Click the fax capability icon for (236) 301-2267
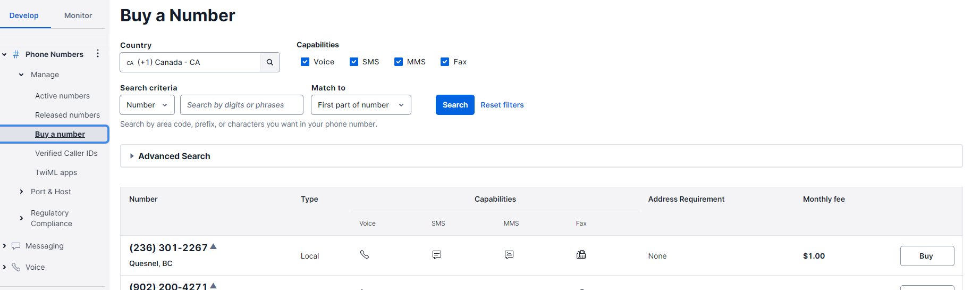980x290 pixels. pos(581,254)
